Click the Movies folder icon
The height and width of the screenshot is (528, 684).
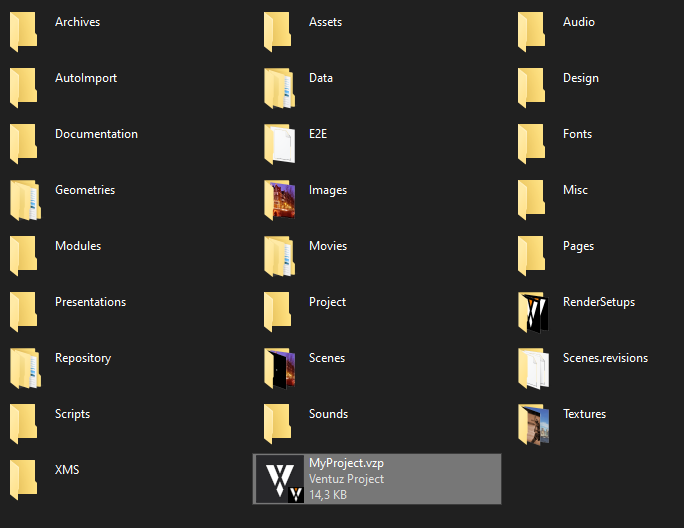pyautogui.click(x=278, y=256)
